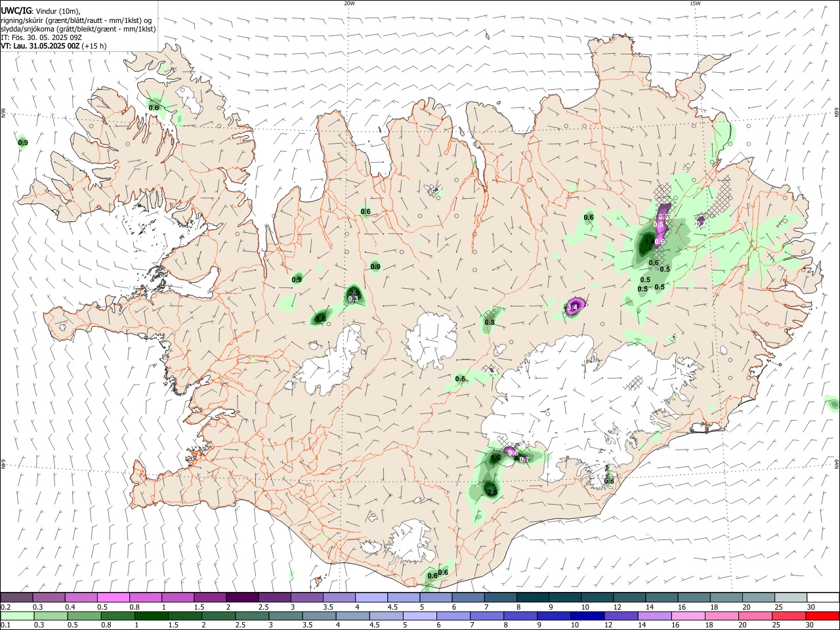The width and height of the screenshot is (840, 630).
Task: Click the white 0.3 value below 2.9
Action: [354, 299]
